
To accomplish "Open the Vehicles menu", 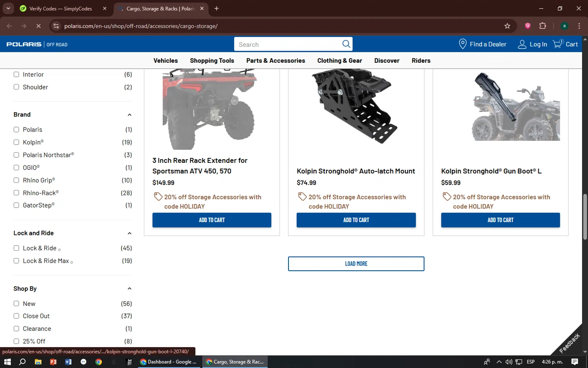I will click(x=165, y=60).
